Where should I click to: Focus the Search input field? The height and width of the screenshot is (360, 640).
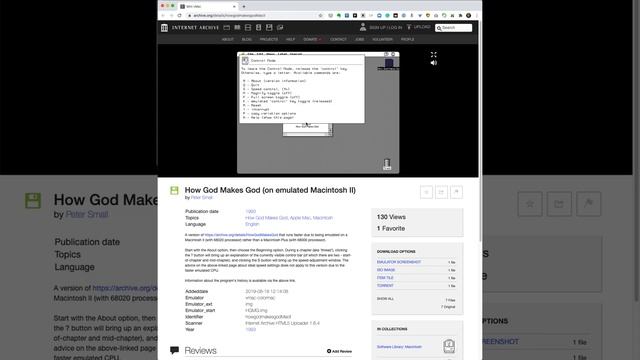[453, 28]
